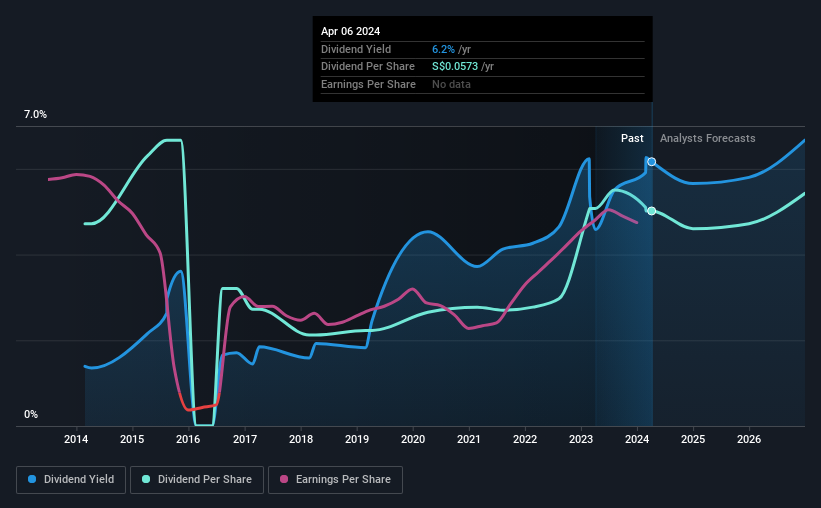Click the 7.0% y-axis label
This screenshot has height=508, width=821.
pyautogui.click(x=35, y=114)
